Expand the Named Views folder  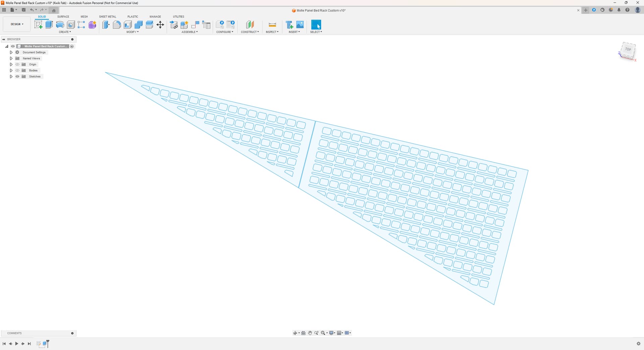(x=11, y=58)
